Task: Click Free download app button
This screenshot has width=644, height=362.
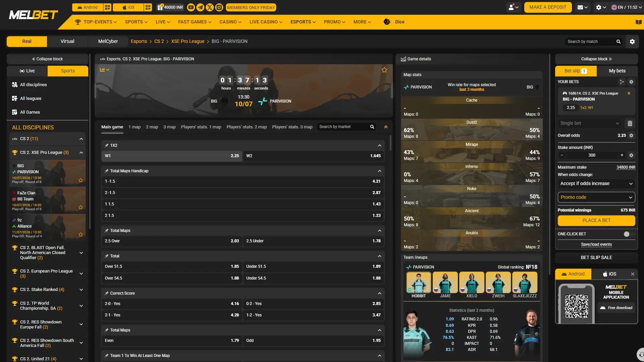Action: click(x=616, y=308)
